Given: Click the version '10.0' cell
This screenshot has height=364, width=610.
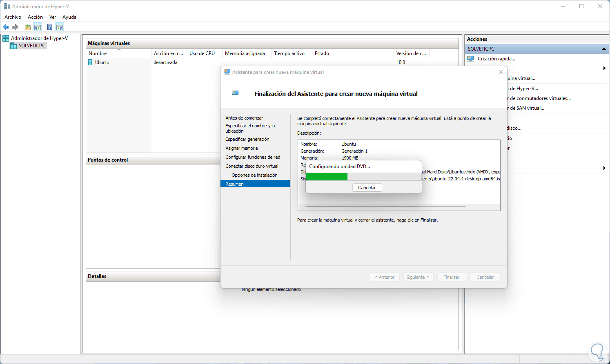Looking at the screenshot, I should tap(401, 62).
